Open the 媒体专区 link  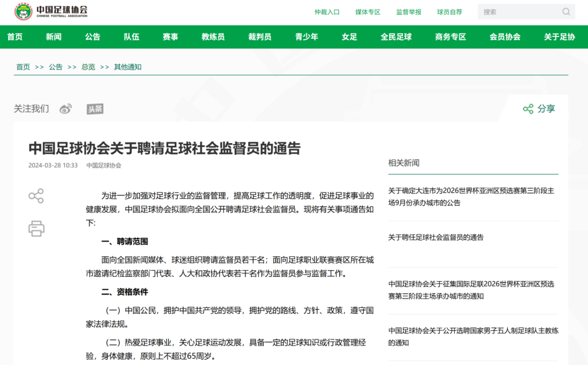368,12
